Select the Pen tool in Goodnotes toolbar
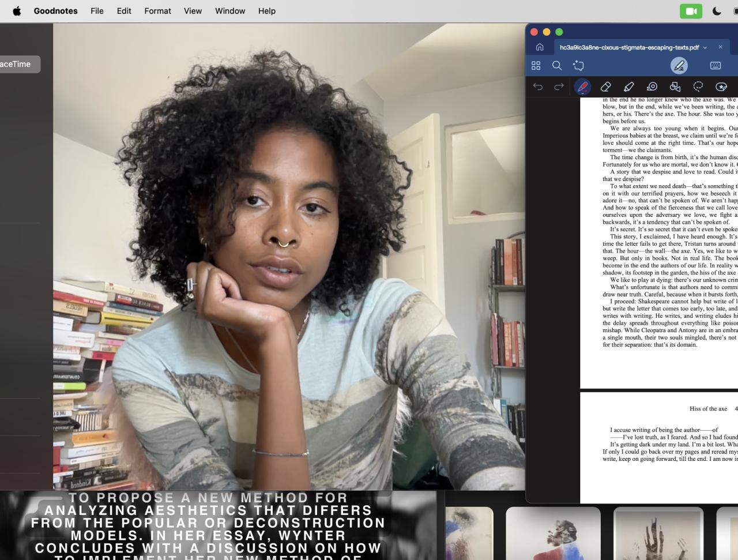738x560 pixels. click(x=582, y=87)
